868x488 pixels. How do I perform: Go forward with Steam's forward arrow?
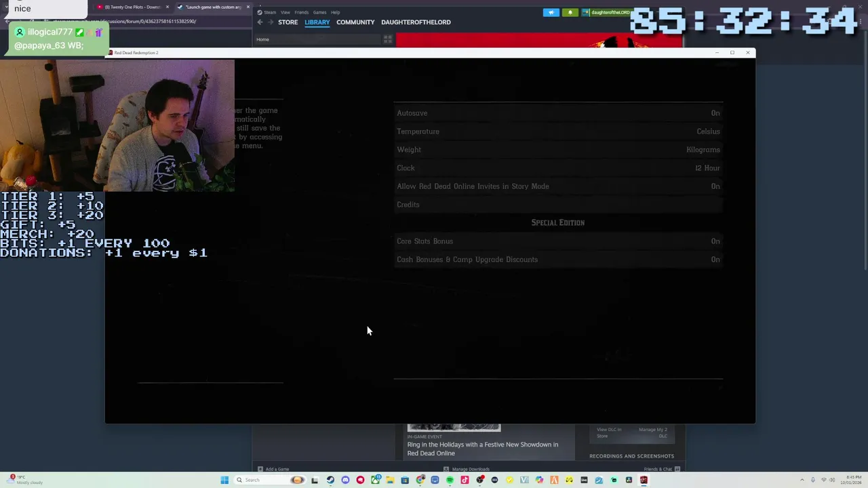pos(270,22)
